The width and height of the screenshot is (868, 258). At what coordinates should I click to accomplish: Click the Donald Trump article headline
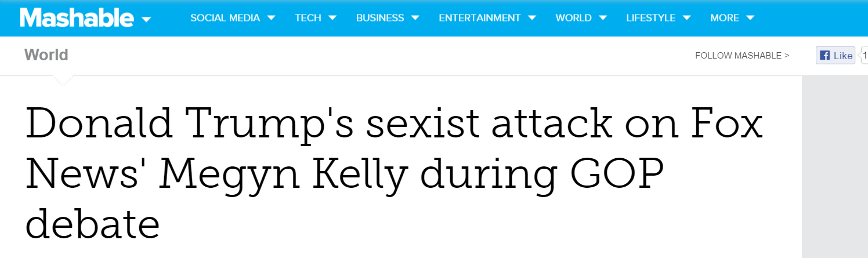pyautogui.click(x=393, y=173)
